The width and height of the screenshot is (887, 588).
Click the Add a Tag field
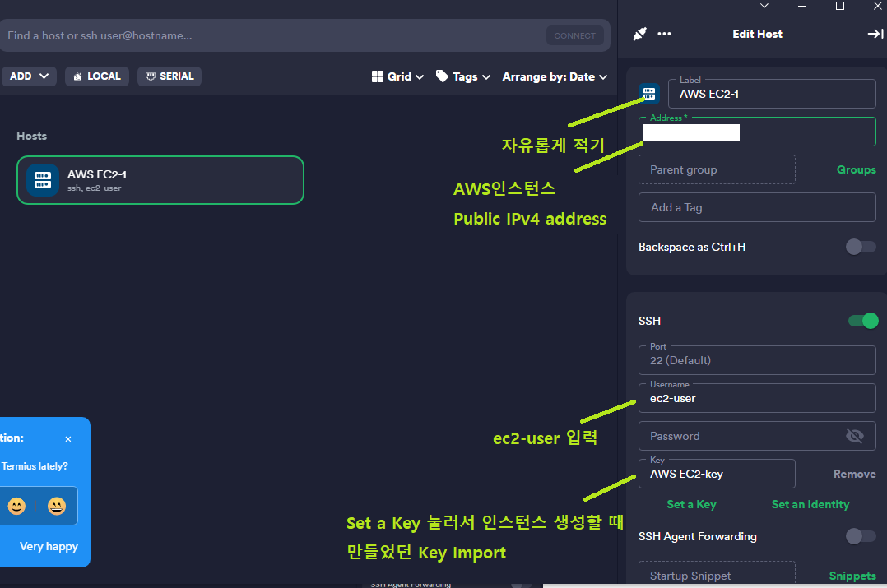click(x=757, y=207)
